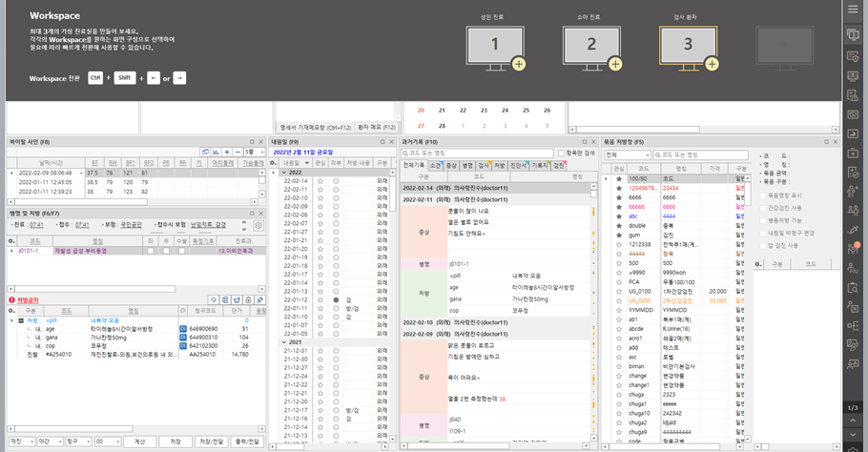Click the search magnifier in 과거기록 panel
This screenshot has height=452, width=868.
click(405, 154)
